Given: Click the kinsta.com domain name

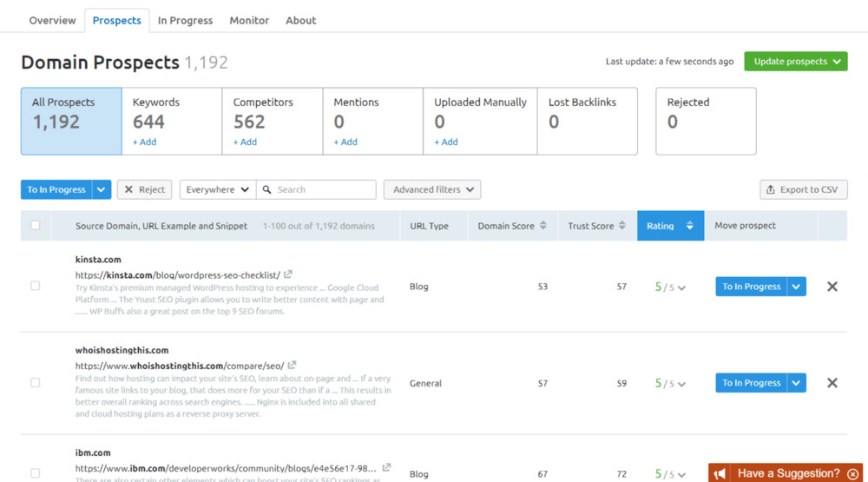Looking at the screenshot, I should tap(98, 260).
